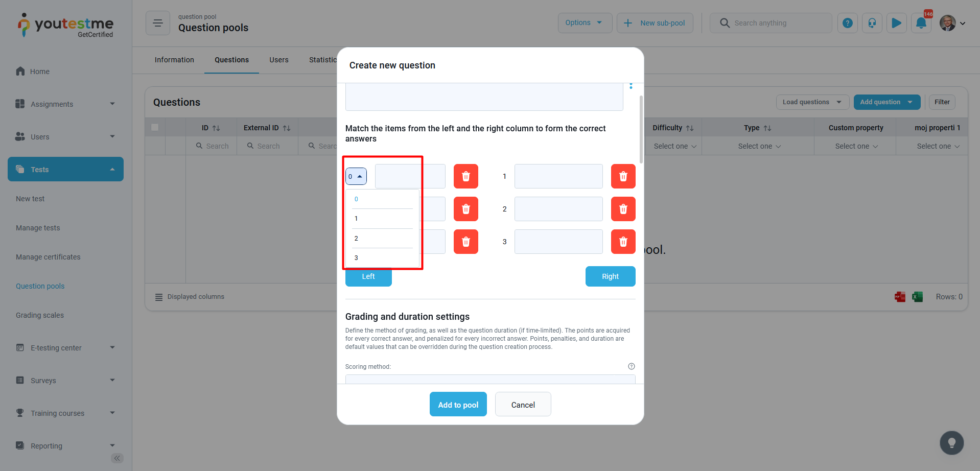
Task: Click the lightbulb hint icon
Action: 951,443
